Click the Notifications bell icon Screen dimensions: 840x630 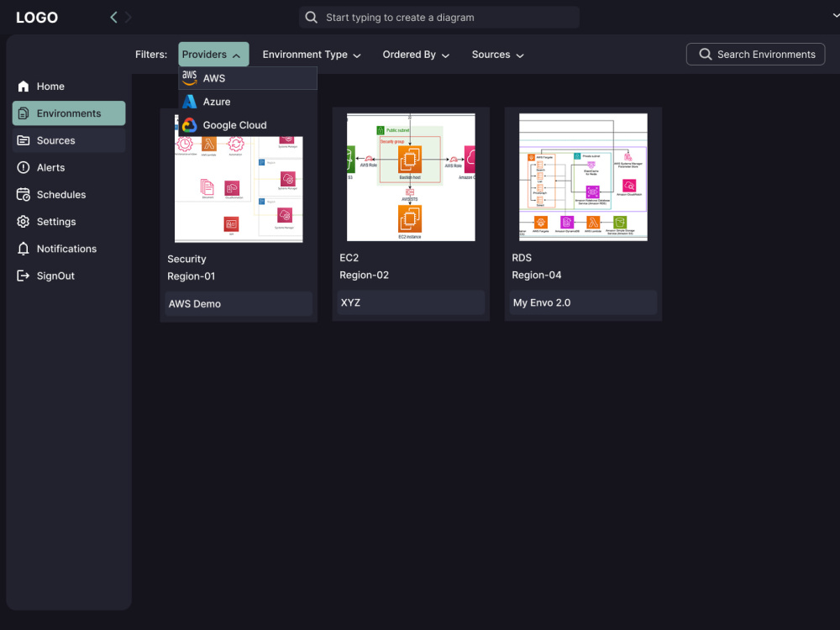[x=23, y=249]
